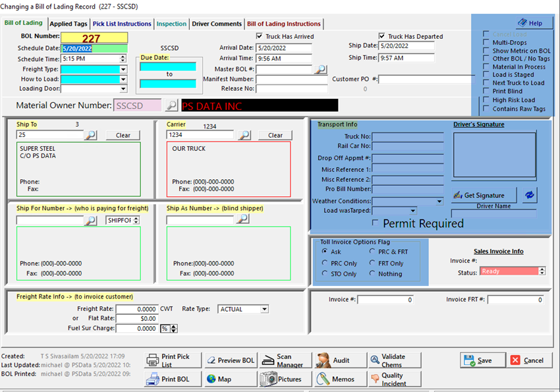Expand the Freight Type dropdown
The height and width of the screenshot is (392, 560).
(123, 69)
